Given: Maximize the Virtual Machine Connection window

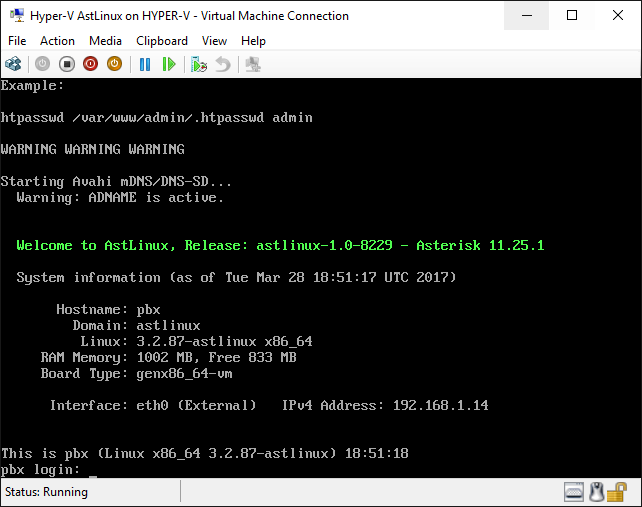Looking at the screenshot, I should pos(572,16).
